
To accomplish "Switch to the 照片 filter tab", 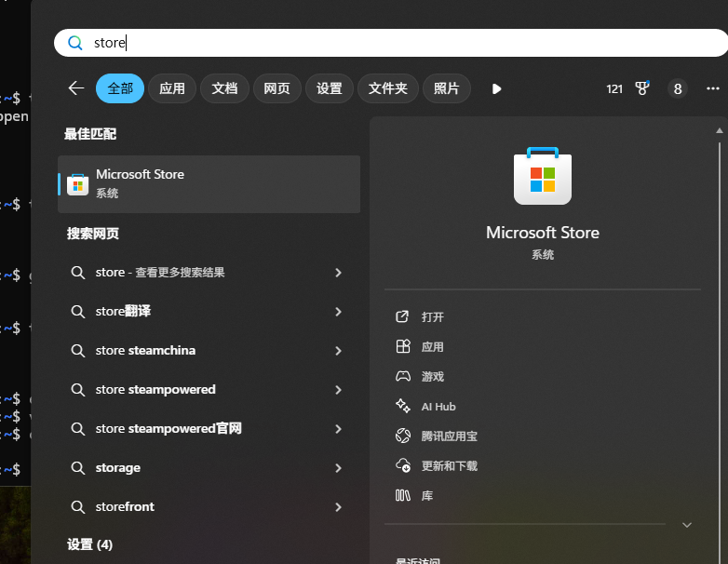I will [447, 88].
